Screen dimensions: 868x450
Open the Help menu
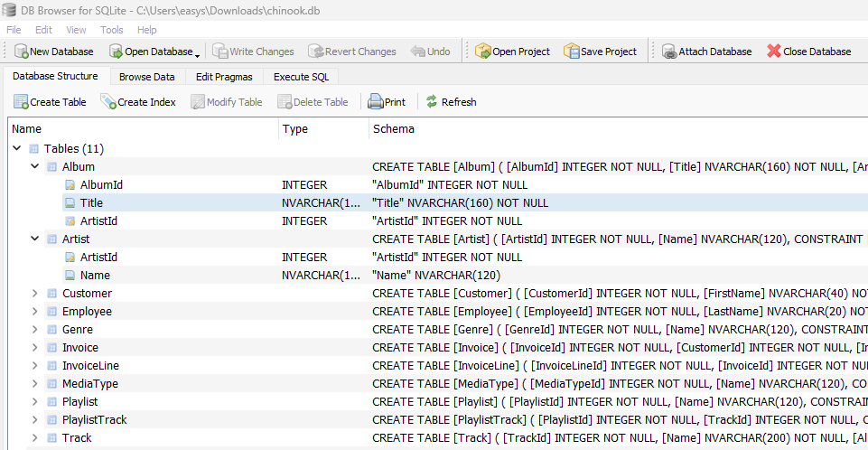[146, 30]
